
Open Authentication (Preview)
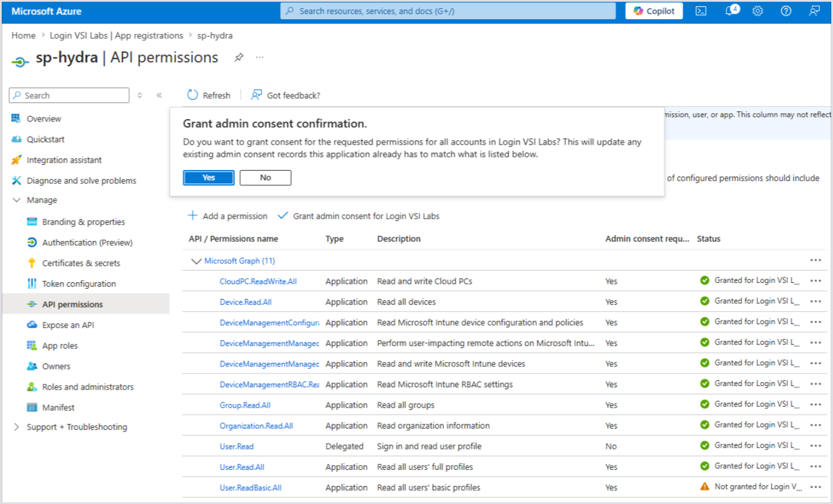click(x=87, y=243)
